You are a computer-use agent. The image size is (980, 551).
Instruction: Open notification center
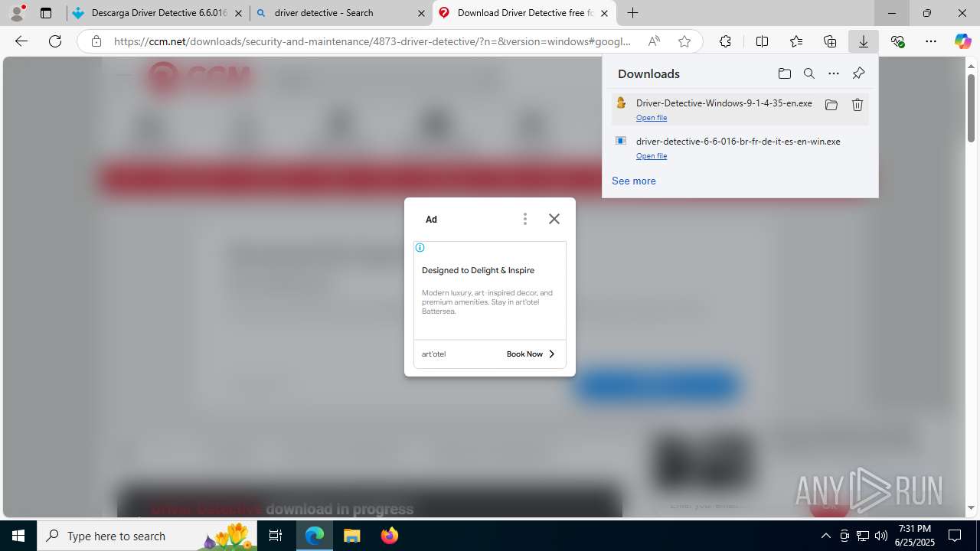tap(955, 536)
